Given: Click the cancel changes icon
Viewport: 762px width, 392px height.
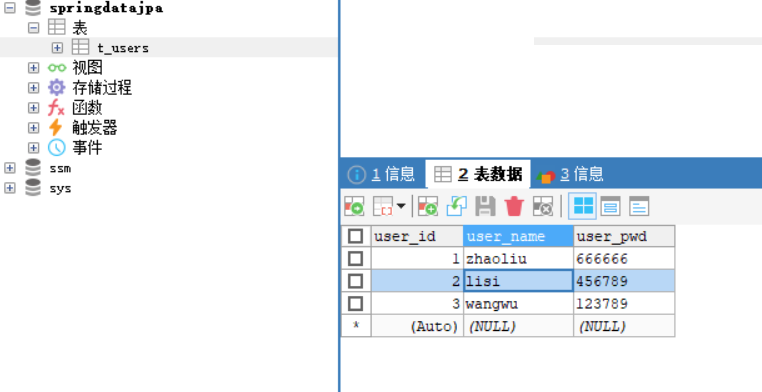Looking at the screenshot, I should click(543, 206).
